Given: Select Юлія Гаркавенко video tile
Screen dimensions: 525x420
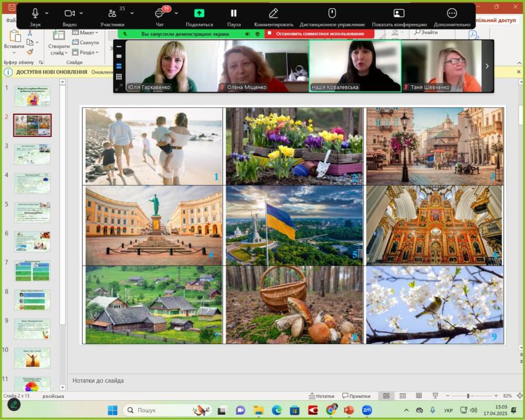Looking at the screenshot, I should coord(171,66).
